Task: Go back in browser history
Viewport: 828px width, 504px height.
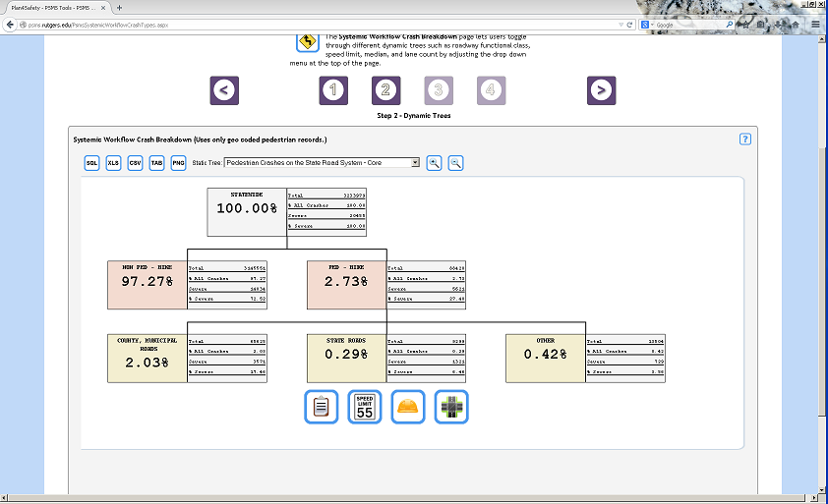Action: [10, 25]
